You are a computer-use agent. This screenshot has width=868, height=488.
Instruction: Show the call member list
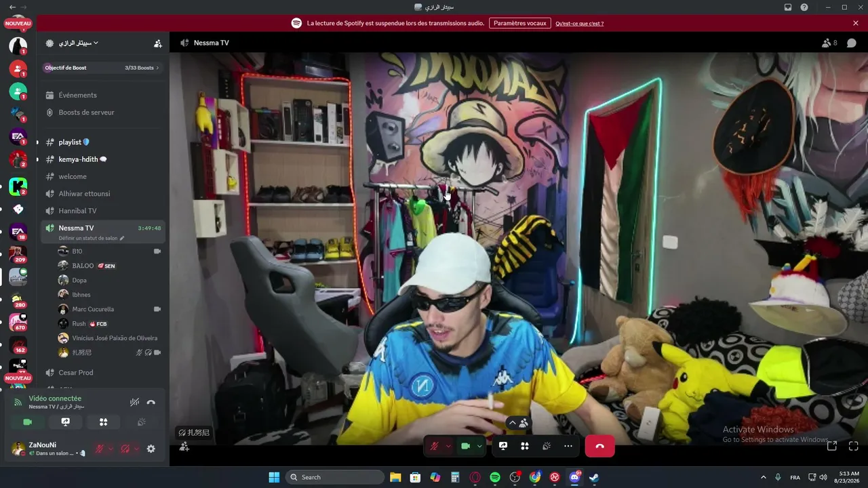click(829, 43)
